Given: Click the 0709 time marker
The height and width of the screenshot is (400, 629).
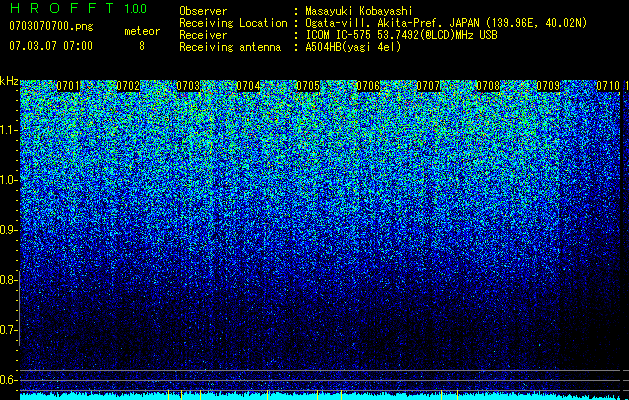Looking at the screenshot, I should (x=548, y=86).
